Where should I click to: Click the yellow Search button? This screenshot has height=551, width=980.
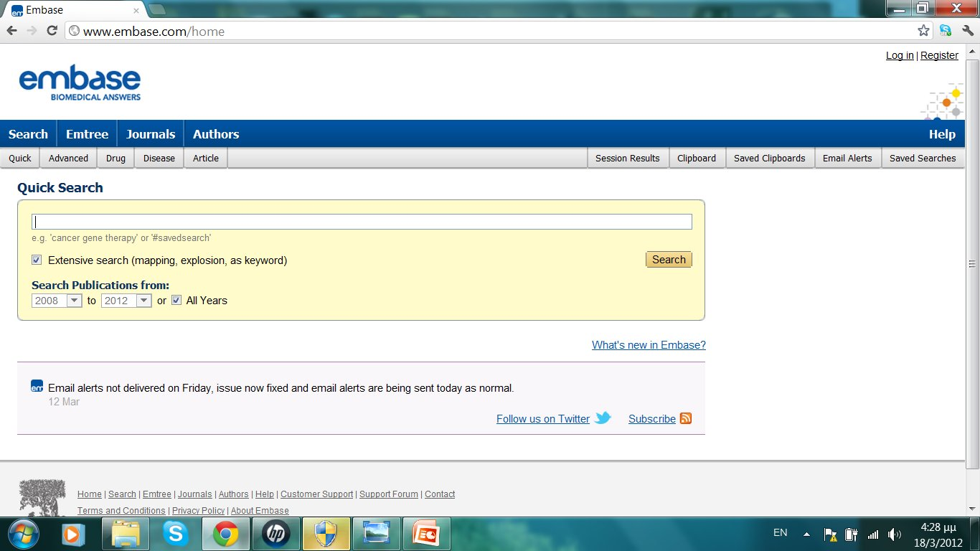pos(669,260)
